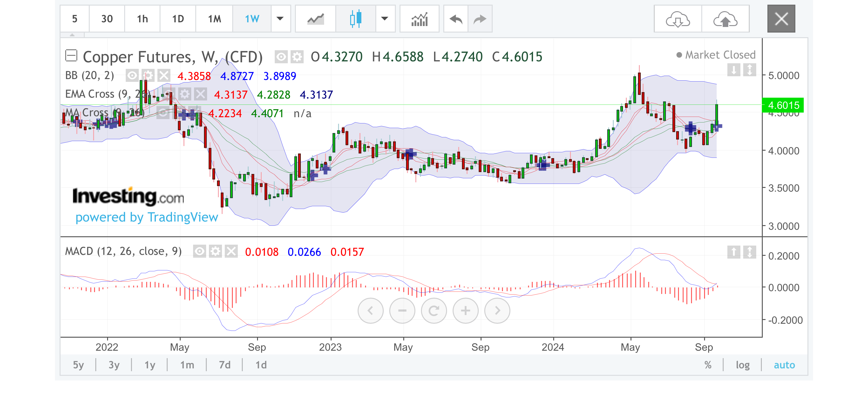Hide the MACD indicator with eye icon
This screenshot has height=400, width=868.
tap(200, 251)
